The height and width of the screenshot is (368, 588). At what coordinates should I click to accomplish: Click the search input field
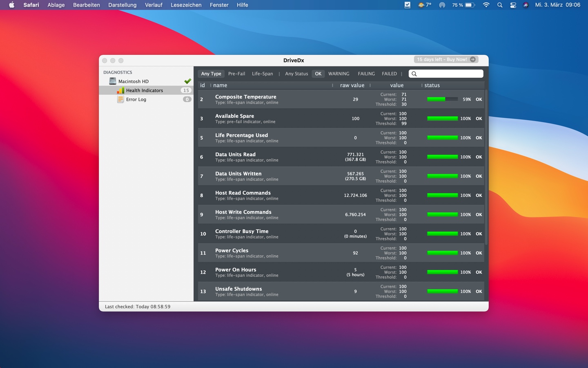coord(446,74)
